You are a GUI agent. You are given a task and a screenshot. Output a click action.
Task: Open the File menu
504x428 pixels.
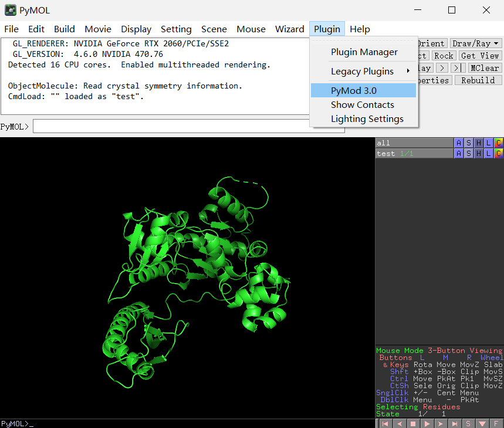click(x=12, y=29)
